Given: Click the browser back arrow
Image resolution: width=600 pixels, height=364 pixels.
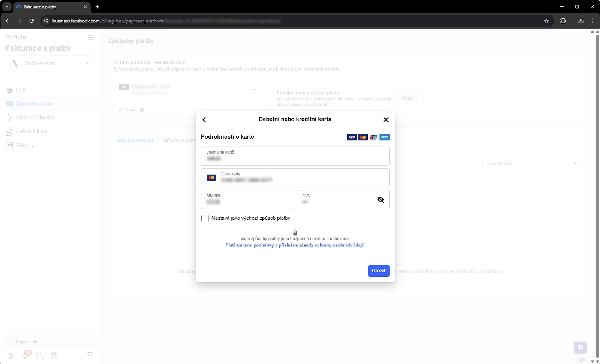Looking at the screenshot, I should coord(8,21).
